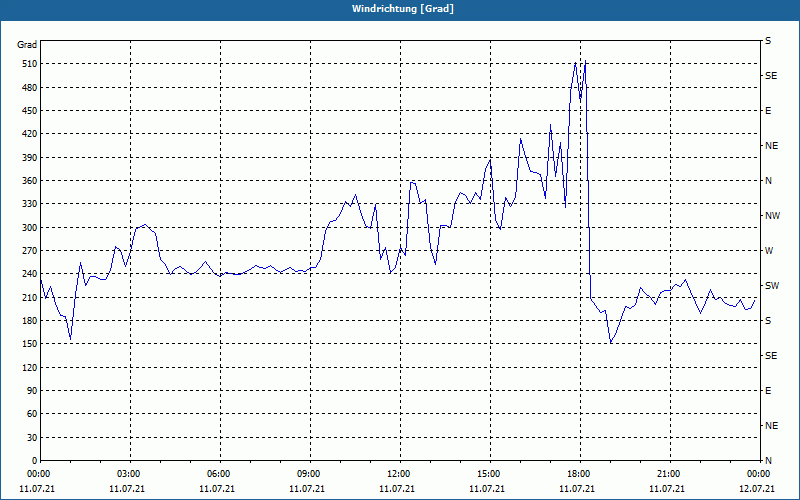This screenshot has height=500, width=800.
Task: Click the 11.07.21 date under 03:00
Action: (127, 489)
